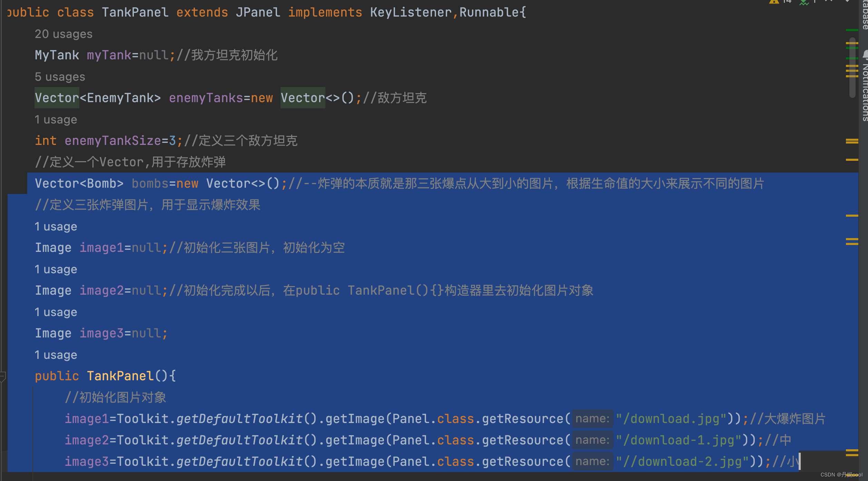Click the green typo checkmark indicator
The height and width of the screenshot is (481, 868).
point(804,2)
